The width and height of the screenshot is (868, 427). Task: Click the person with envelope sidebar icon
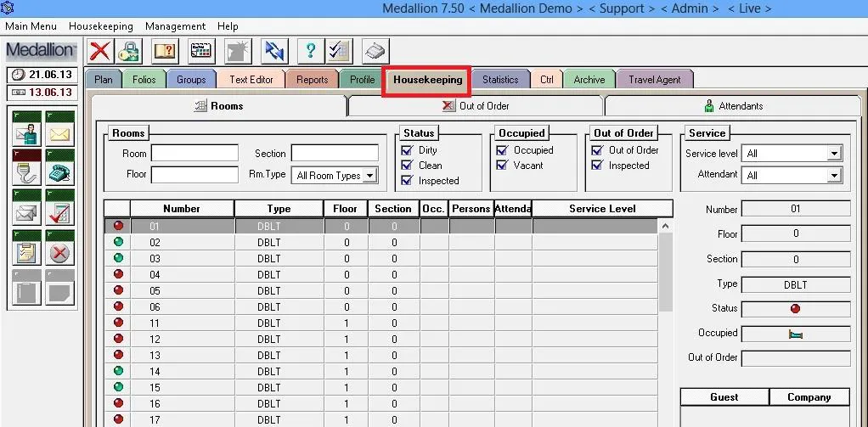tap(26, 129)
